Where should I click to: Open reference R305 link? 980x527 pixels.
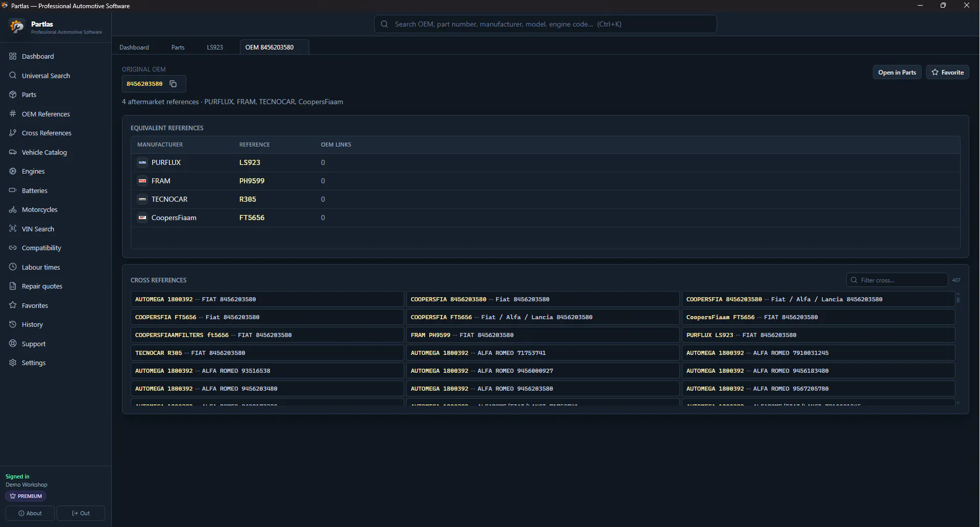[248, 199]
